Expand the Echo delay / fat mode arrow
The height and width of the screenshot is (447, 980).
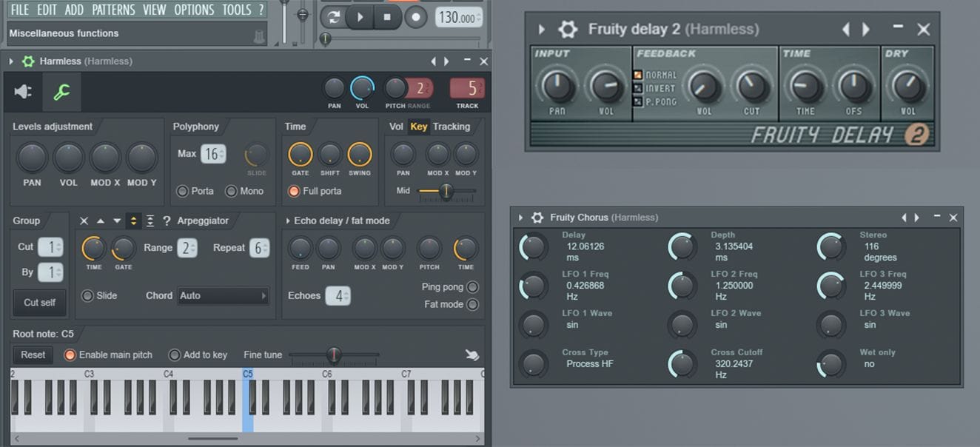point(288,221)
